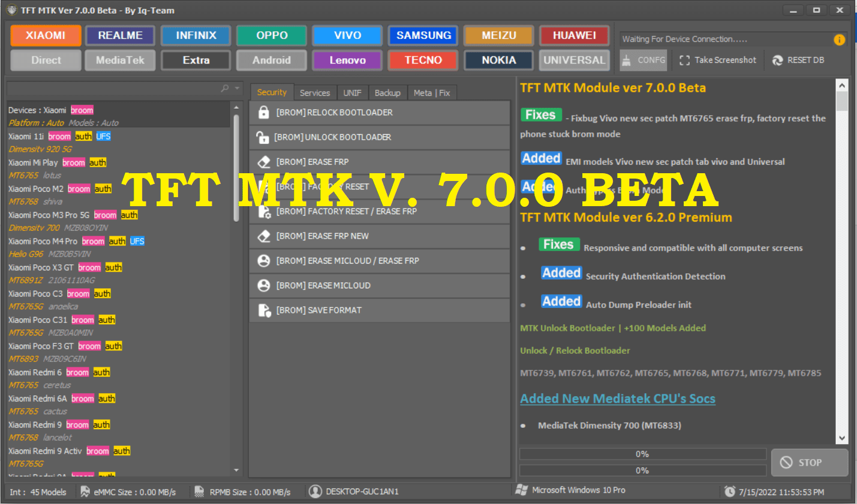Click the user icon beside [BROM] ERASE MICLOUD
857x504 pixels.
264,285
